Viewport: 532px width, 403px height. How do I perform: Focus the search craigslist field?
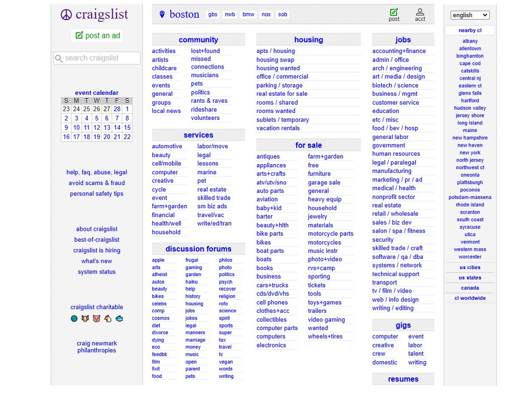pos(97,58)
